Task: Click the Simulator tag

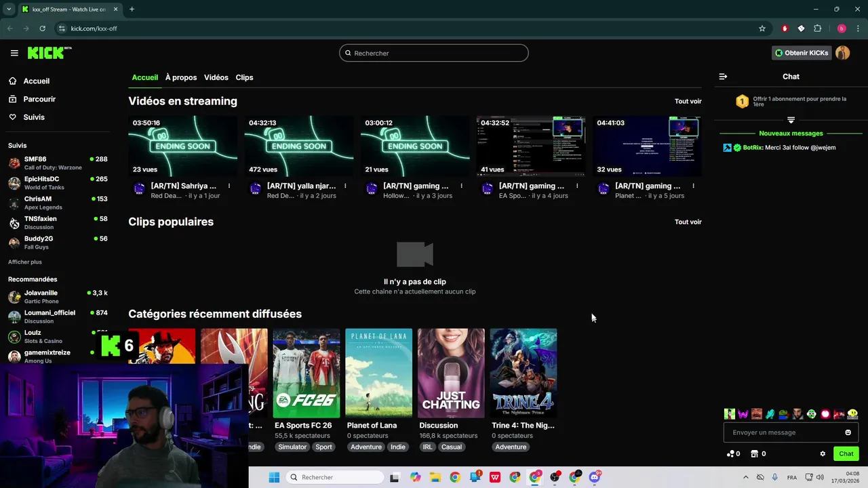Action: [x=292, y=447]
